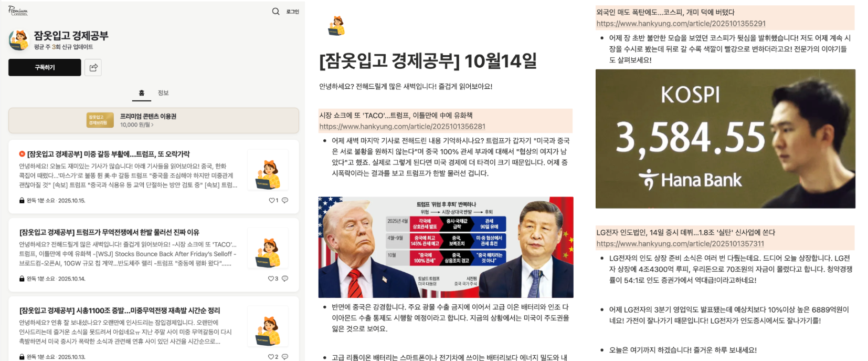This screenshot has width=868, height=361.
Task: Click the 잠옷입고 경제브리핑 badge in the banner
Action: click(100, 120)
